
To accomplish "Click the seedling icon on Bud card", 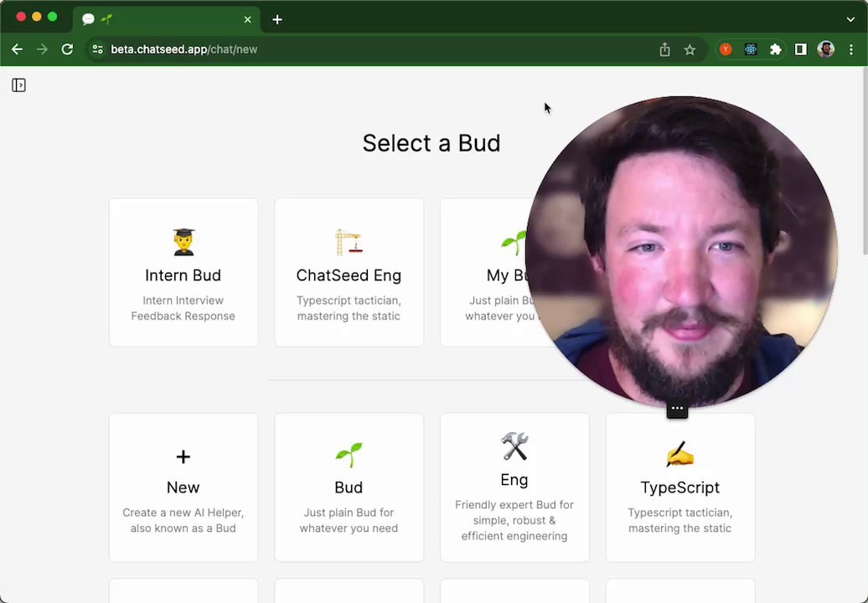I will (x=349, y=455).
